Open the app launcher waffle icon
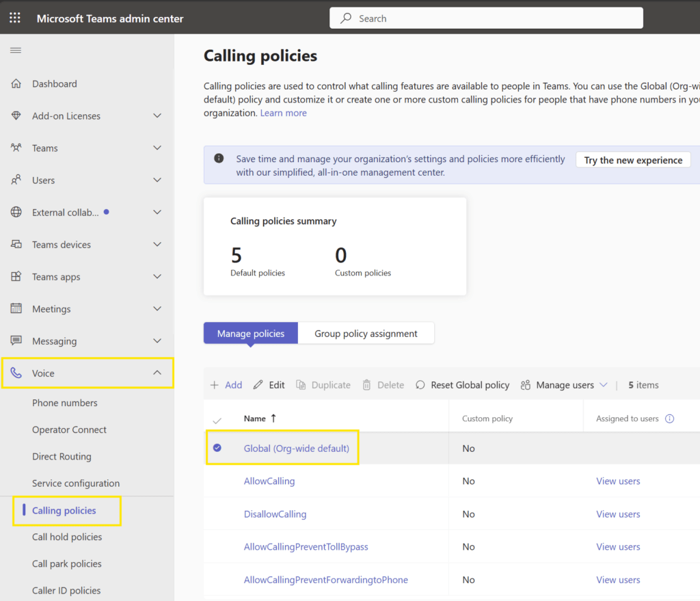This screenshot has width=700, height=601. tap(15, 18)
